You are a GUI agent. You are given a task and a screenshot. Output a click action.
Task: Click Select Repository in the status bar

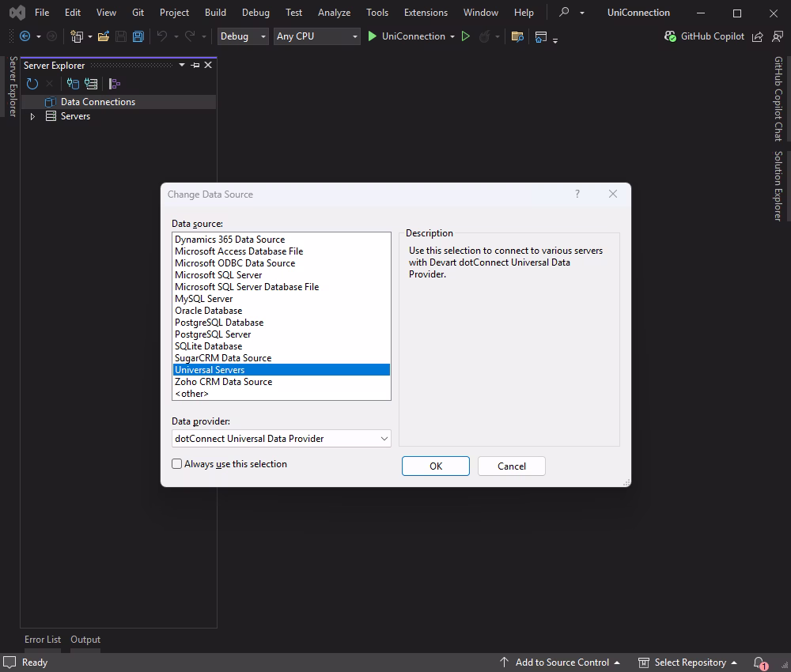[x=687, y=663]
